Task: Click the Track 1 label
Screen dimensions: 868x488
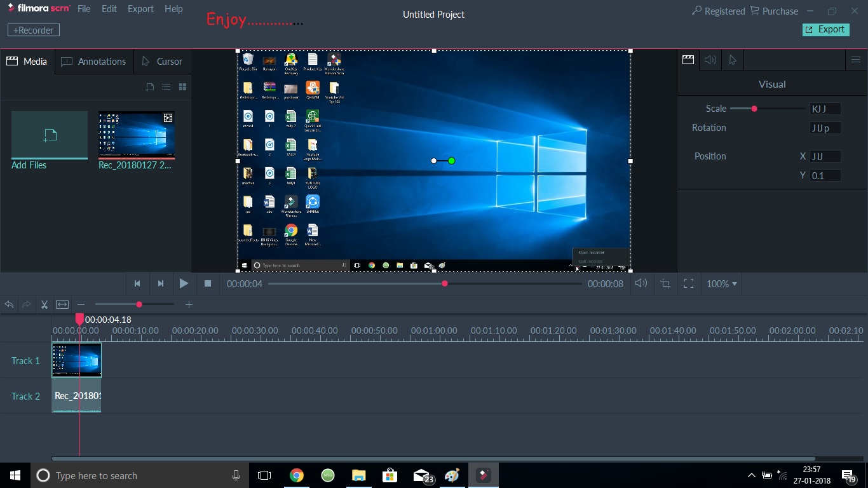Action: [x=25, y=360]
